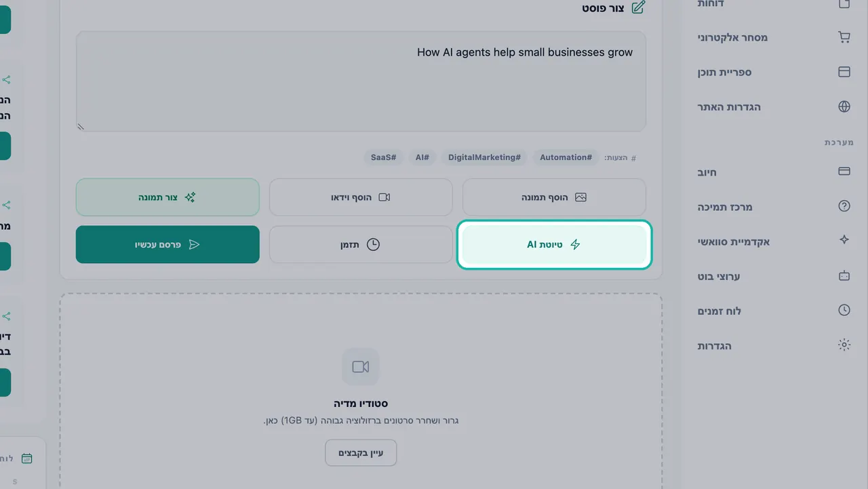Click the credit card billing icon
868x489 pixels.
[844, 172]
